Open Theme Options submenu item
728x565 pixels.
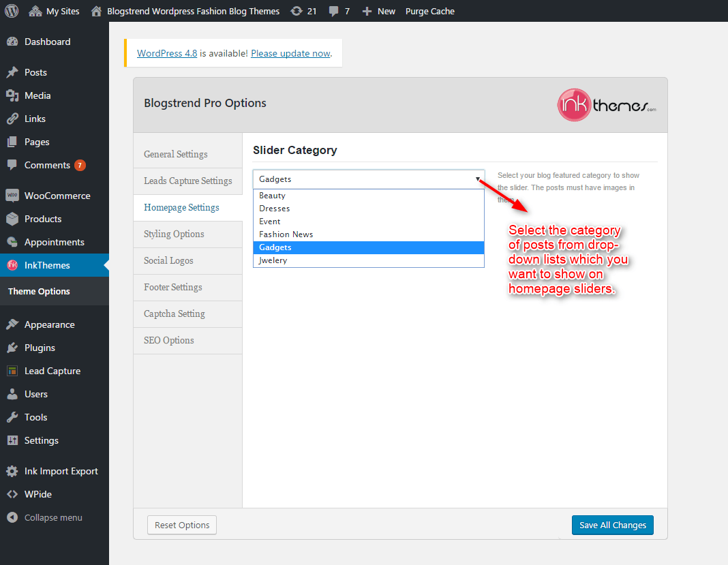tap(39, 292)
